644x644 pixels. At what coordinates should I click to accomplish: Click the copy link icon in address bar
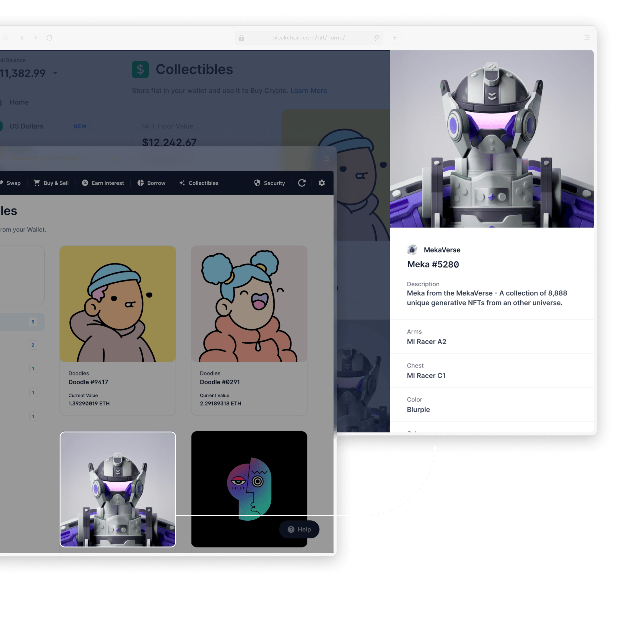pos(376,38)
